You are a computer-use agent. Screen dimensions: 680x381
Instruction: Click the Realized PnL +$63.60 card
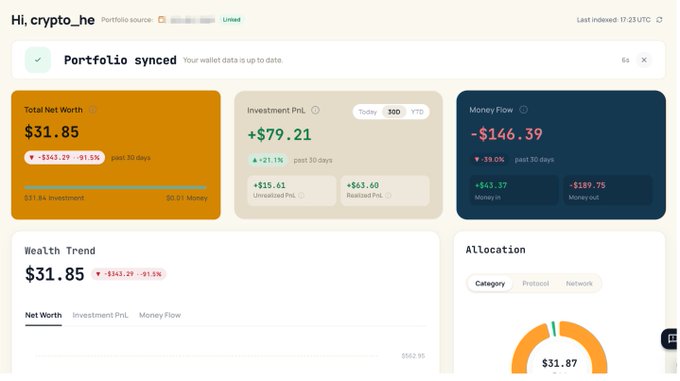pyautogui.click(x=385, y=190)
